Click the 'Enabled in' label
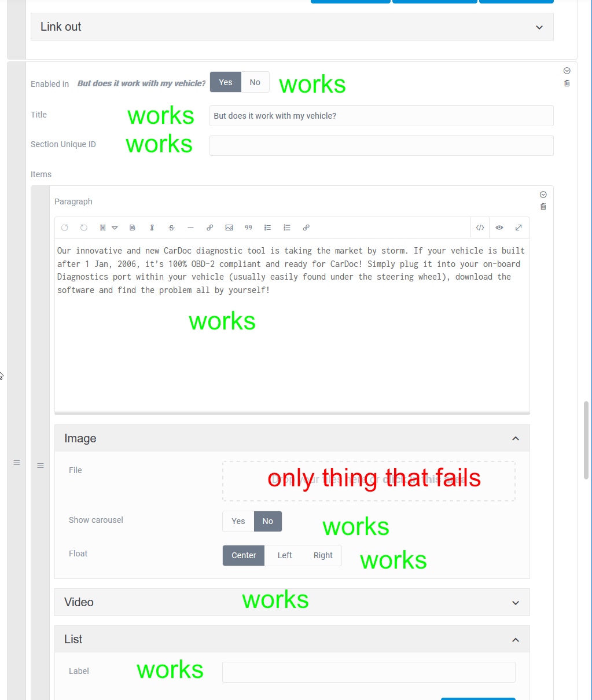592x700 pixels. [50, 84]
